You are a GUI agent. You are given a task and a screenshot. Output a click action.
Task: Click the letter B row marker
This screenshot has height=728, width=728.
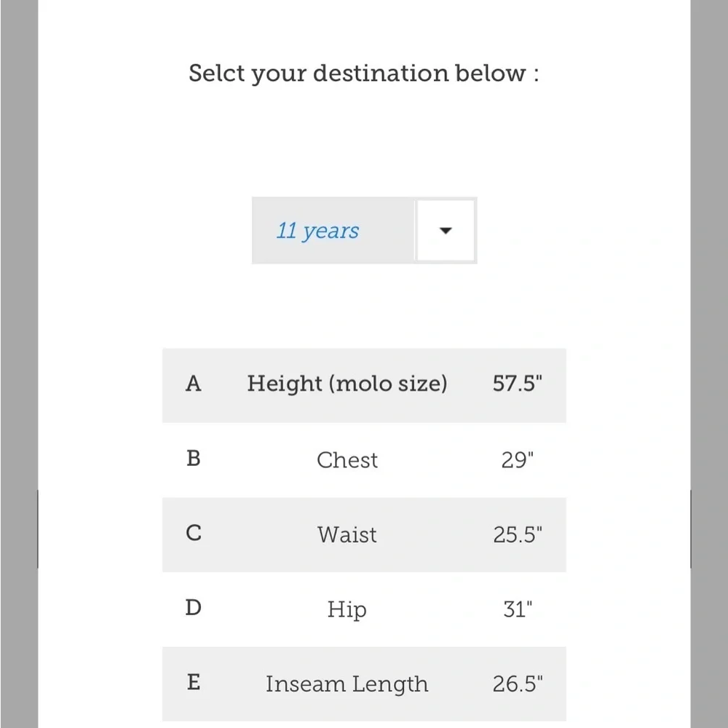193,459
